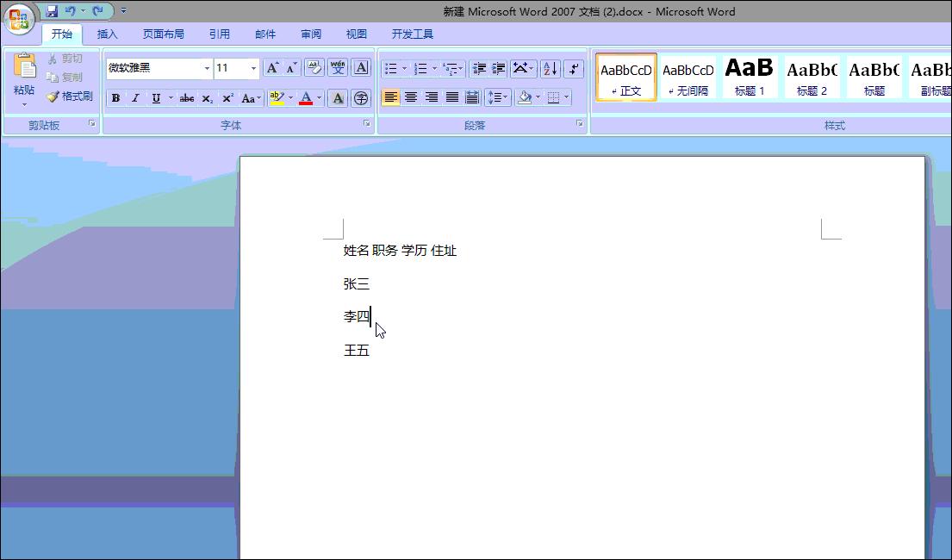Select the subscript icon
The width and height of the screenshot is (952, 560).
point(207,97)
